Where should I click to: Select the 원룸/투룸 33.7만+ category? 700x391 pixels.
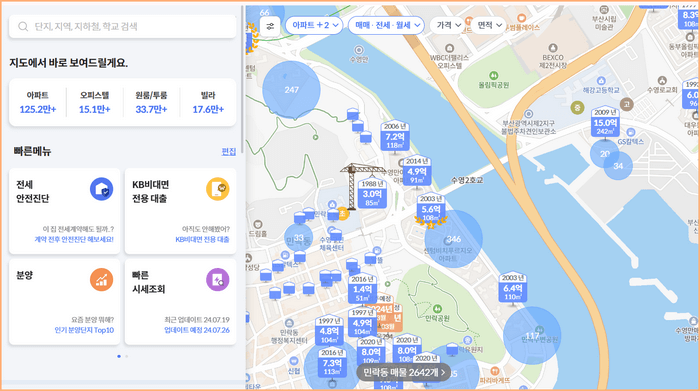tap(151, 102)
